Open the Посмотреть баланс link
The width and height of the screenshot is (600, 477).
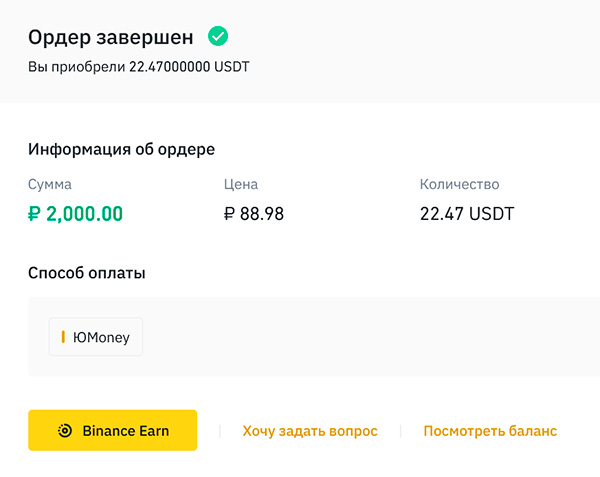coord(490,431)
